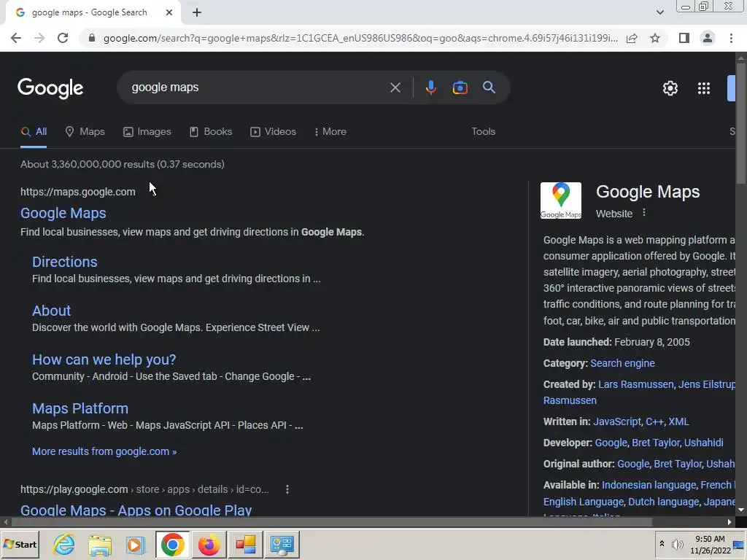Click the Indonesian language link
Viewport: 747px width, 560px height.
coord(649,485)
